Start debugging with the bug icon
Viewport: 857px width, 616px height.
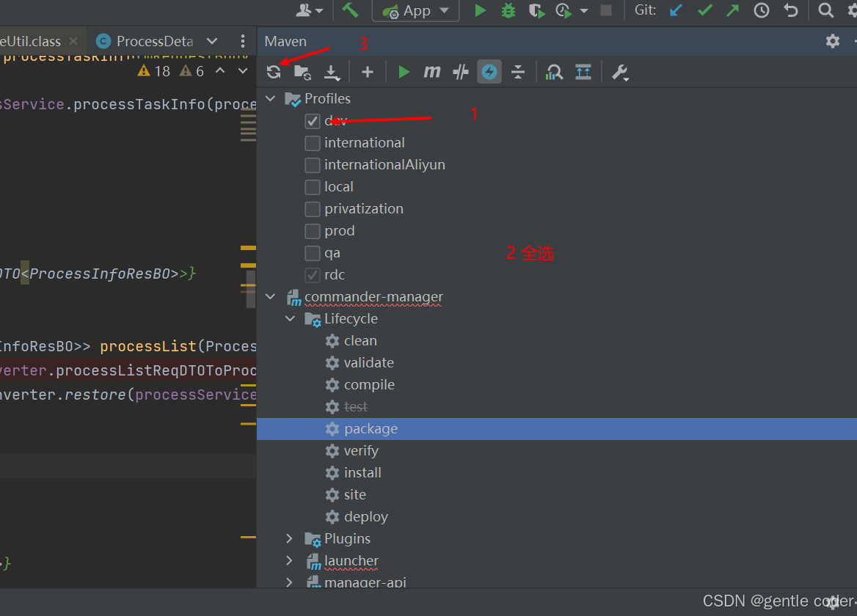[508, 11]
